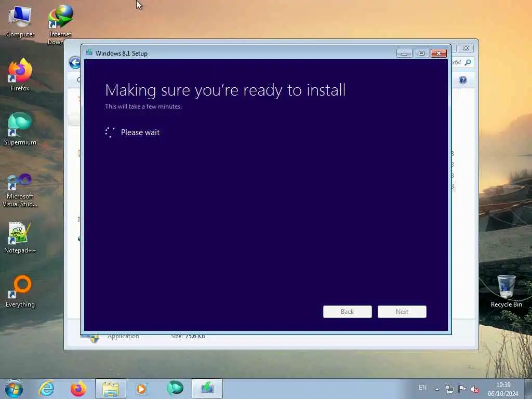
Task: Open the Firefox desktop shortcut
Action: point(20,75)
